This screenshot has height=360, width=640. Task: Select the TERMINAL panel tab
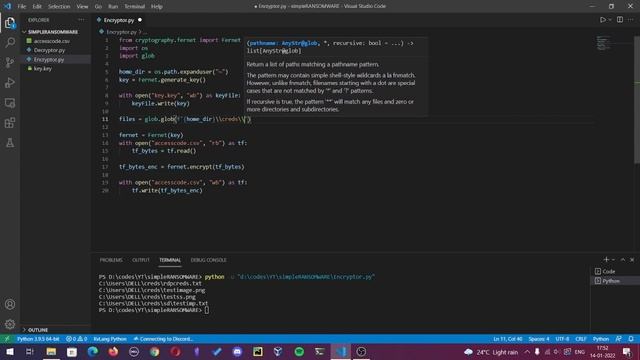tap(170, 260)
